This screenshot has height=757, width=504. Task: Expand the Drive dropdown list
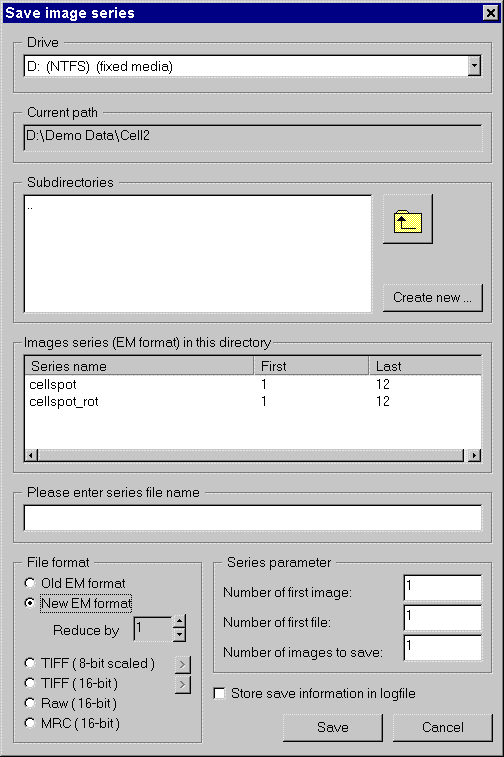pos(474,66)
